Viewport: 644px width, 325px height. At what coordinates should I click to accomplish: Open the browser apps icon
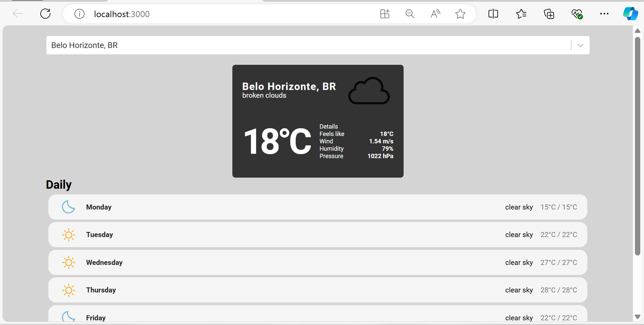(385, 14)
